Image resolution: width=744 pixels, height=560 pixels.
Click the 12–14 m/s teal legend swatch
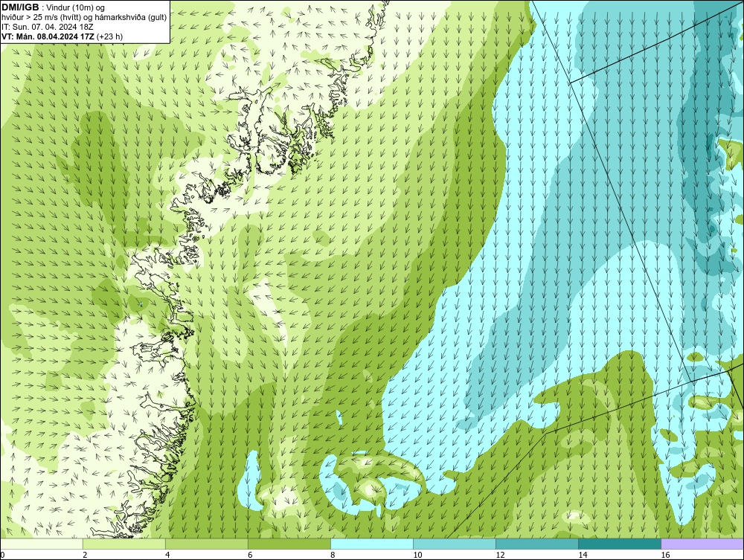pyautogui.click(x=537, y=544)
